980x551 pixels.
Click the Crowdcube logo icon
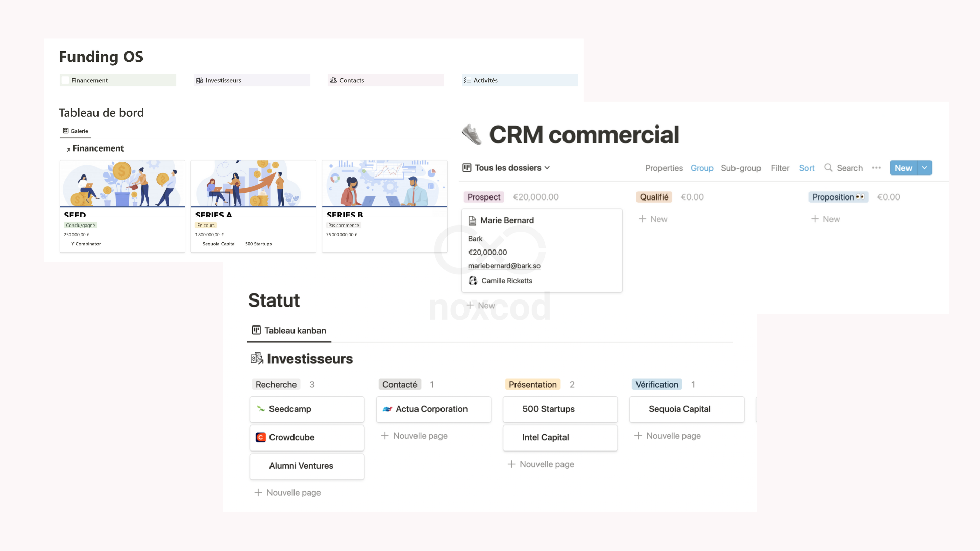(261, 437)
